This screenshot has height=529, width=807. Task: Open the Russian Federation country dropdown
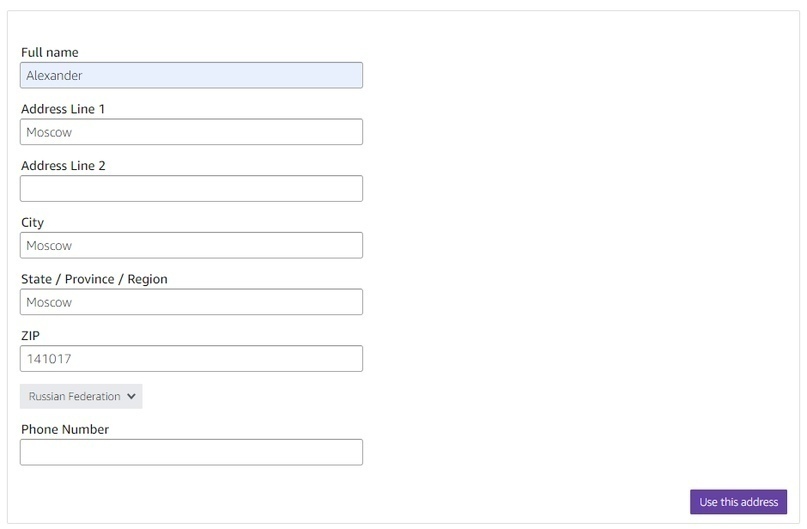81,397
